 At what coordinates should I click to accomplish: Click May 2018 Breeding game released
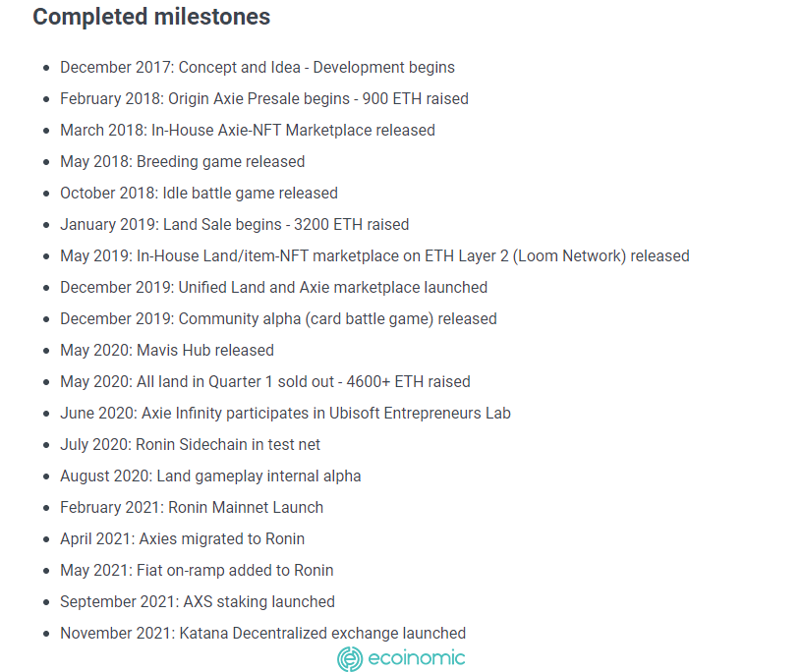(182, 162)
